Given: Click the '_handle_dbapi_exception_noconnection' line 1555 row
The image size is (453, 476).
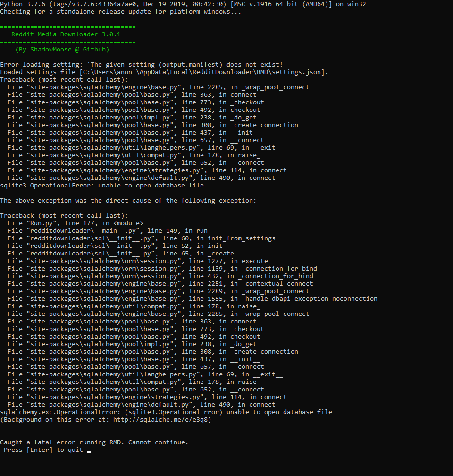Looking at the screenshot, I should pyautogui.click(x=193, y=299).
